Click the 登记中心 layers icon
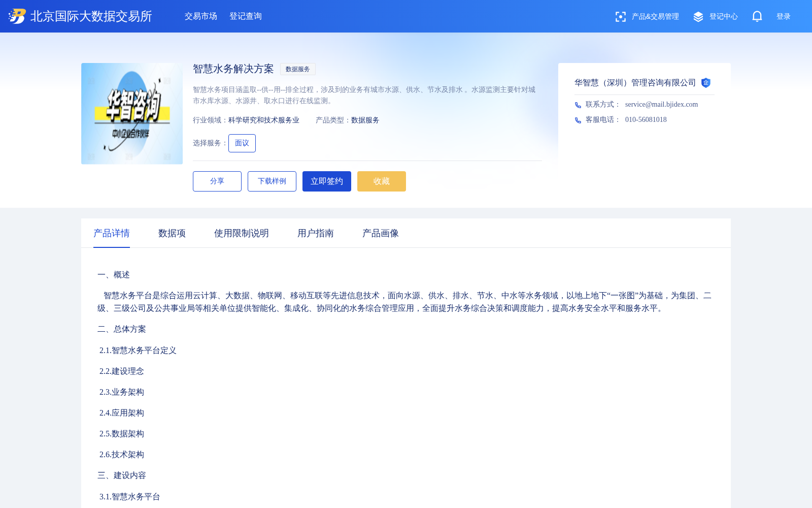The width and height of the screenshot is (812, 508). pos(698,17)
